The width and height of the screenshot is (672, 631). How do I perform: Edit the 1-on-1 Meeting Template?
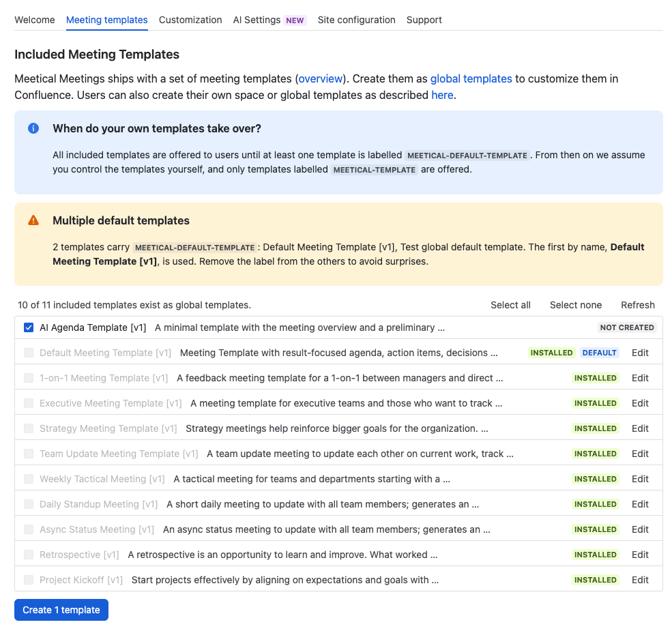coord(641,378)
